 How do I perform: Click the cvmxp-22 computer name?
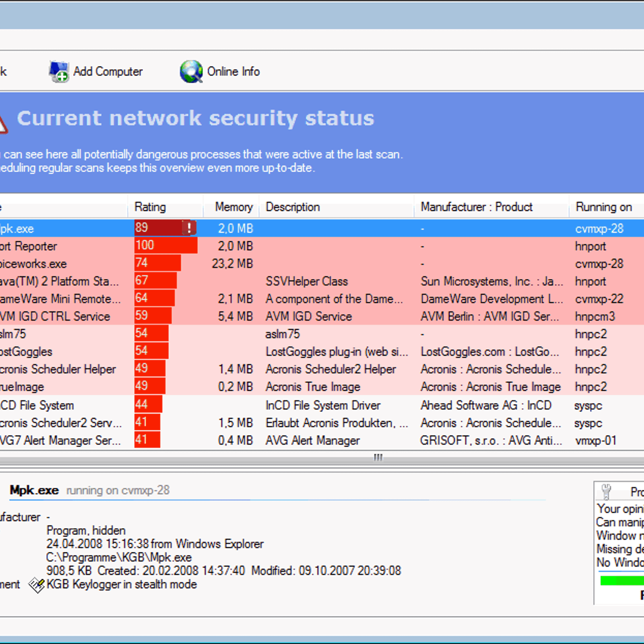pos(599,299)
